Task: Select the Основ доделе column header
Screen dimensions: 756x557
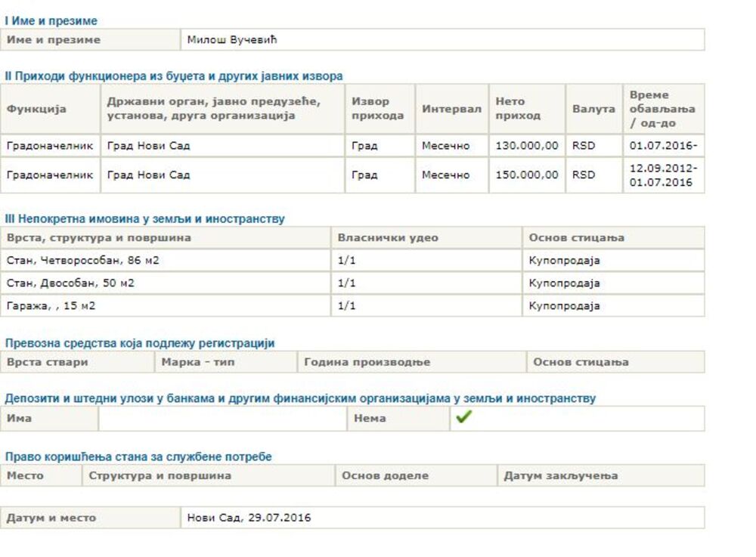Action: point(385,476)
